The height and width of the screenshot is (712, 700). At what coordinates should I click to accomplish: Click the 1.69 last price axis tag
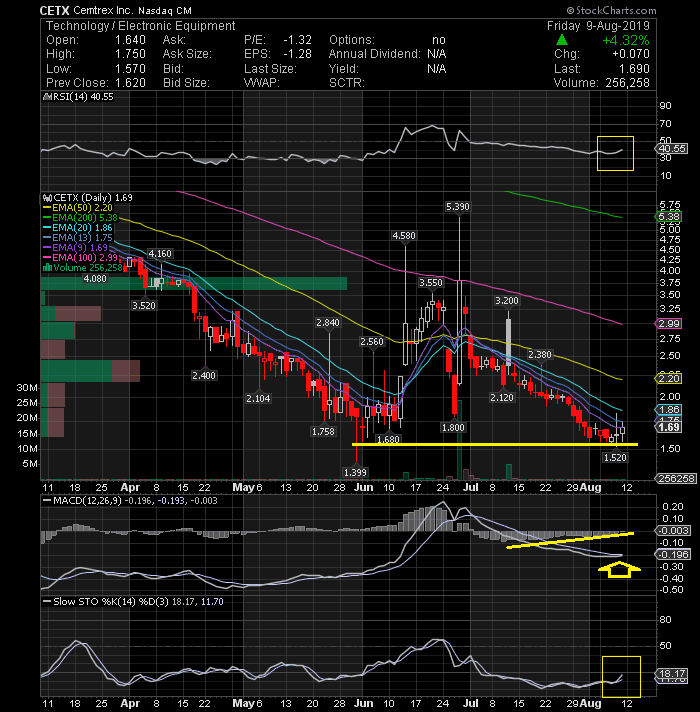point(669,427)
